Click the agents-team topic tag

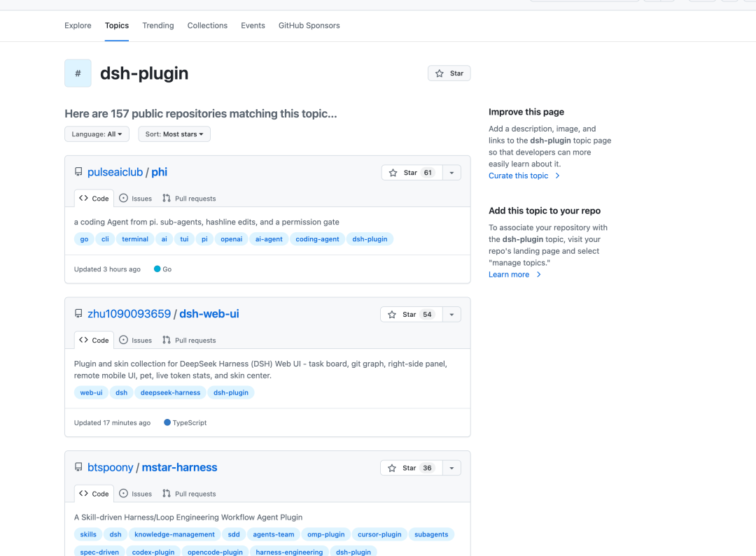point(274,534)
